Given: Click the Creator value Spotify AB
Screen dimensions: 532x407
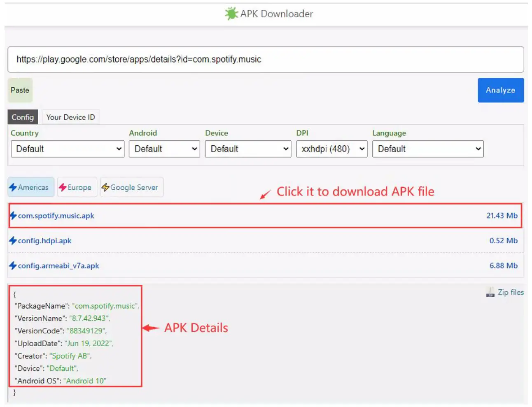Looking at the screenshot, I should click(69, 356).
